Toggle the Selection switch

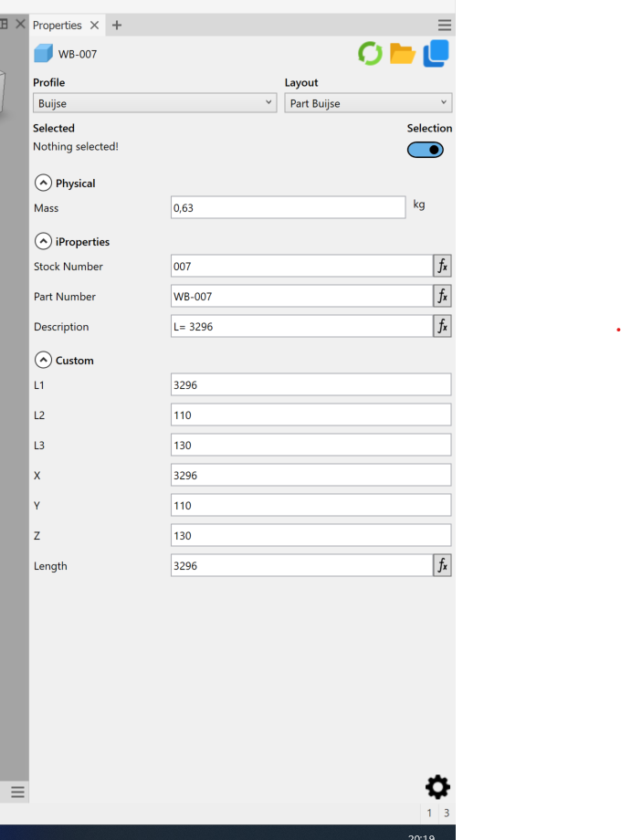(x=426, y=150)
